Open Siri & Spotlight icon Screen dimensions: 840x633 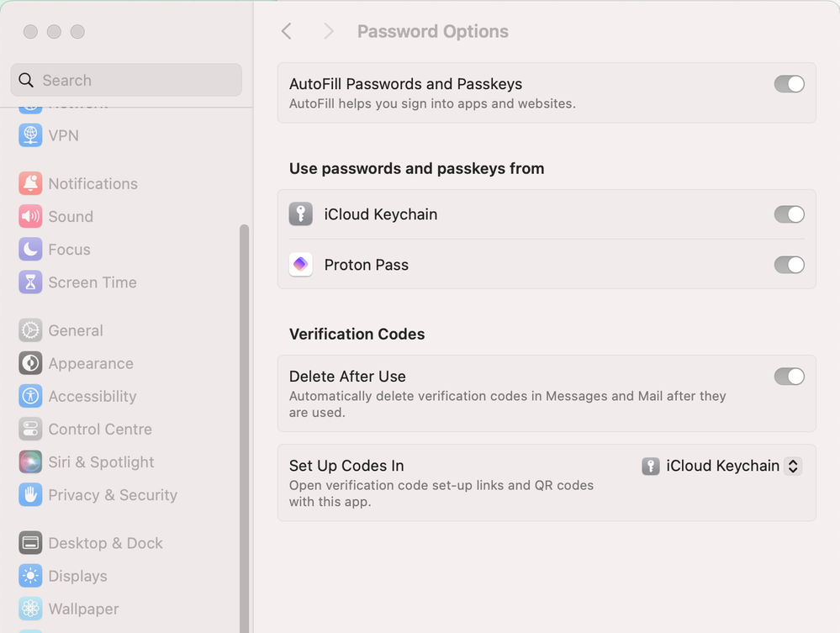(30, 462)
